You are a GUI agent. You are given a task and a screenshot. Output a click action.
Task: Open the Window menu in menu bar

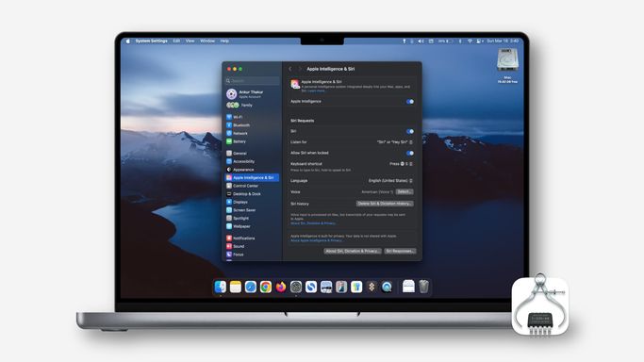[x=207, y=41]
